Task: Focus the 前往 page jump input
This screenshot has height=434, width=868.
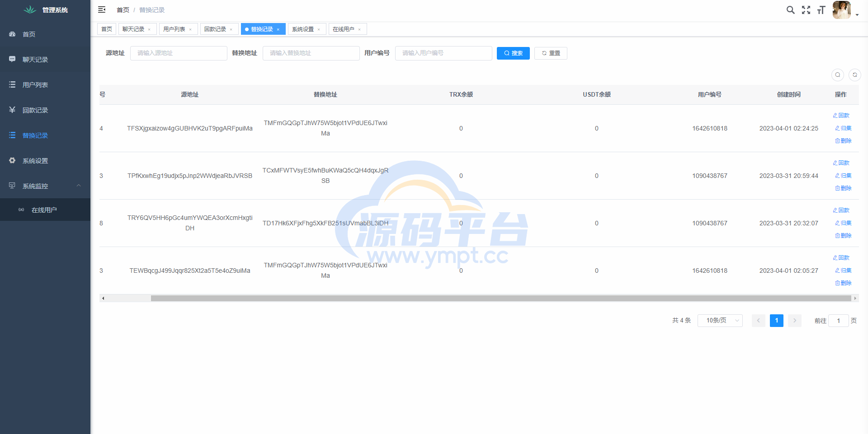Action: (x=838, y=321)
